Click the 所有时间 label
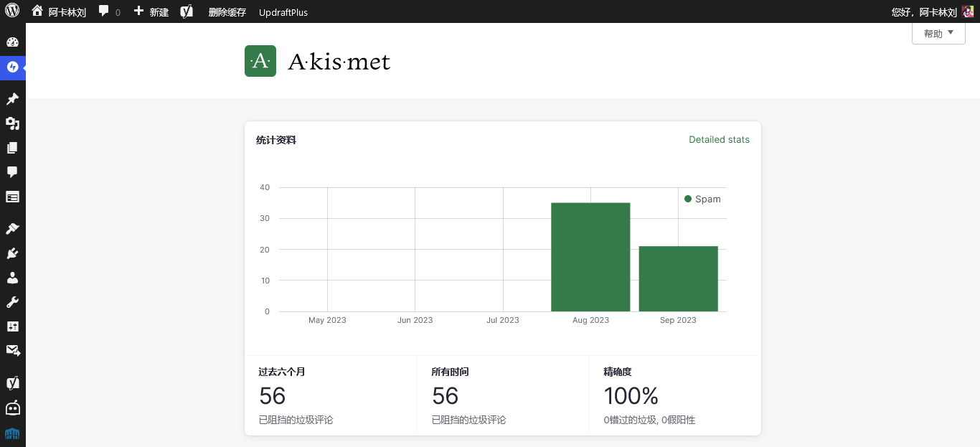The height and width of the screenshot is (447, 980). (451, 372)
